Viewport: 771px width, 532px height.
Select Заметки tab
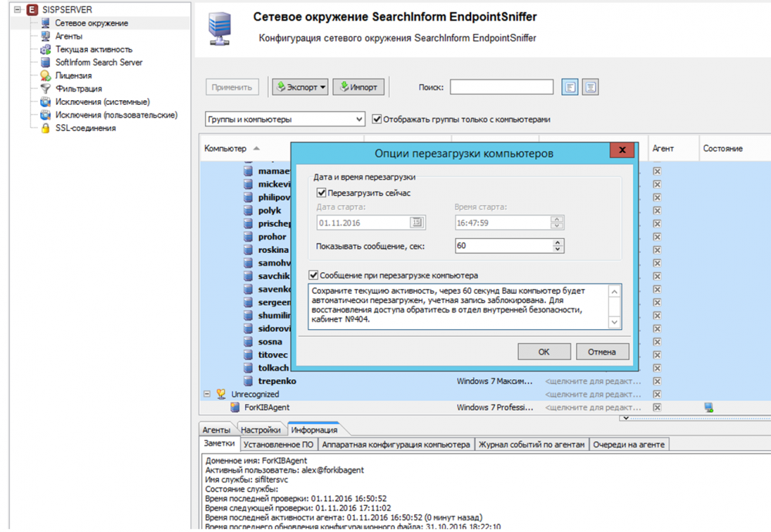pyautogui.click(x=219, y=443)
